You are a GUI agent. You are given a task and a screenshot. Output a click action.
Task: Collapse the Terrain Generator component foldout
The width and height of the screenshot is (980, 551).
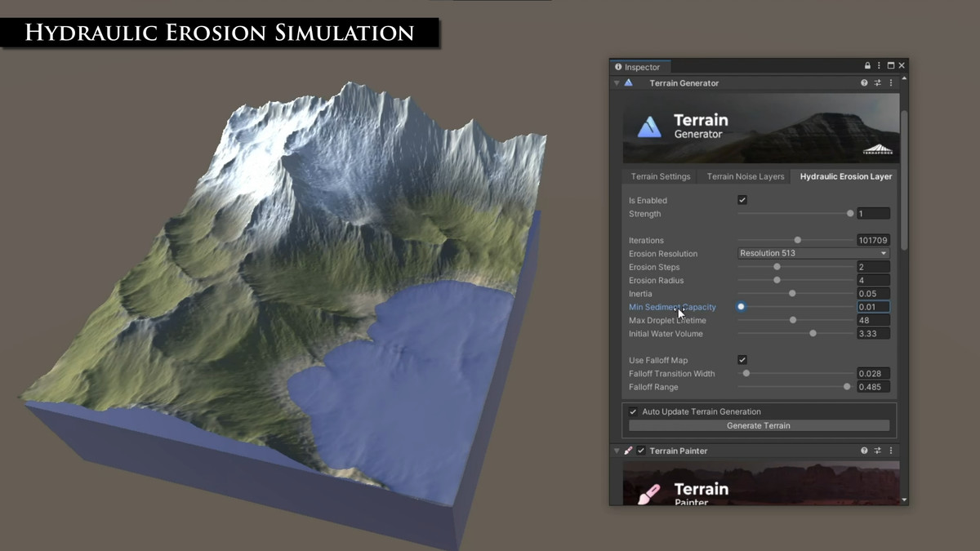617,83
